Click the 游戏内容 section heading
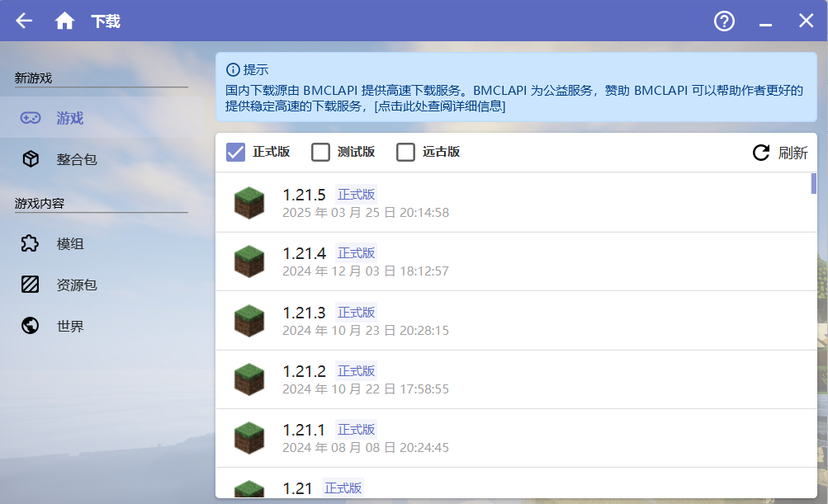Screen dimensions: 828x504 40,203
